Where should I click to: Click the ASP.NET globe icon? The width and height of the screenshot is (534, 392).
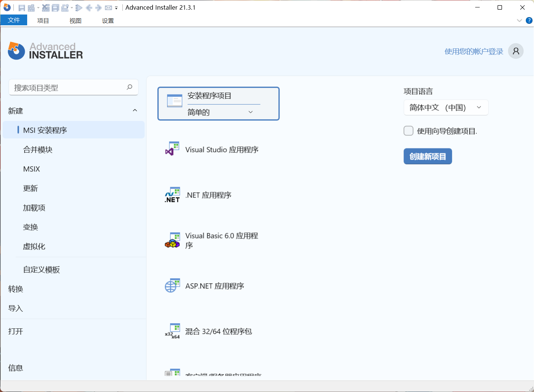tap(172, 285)
